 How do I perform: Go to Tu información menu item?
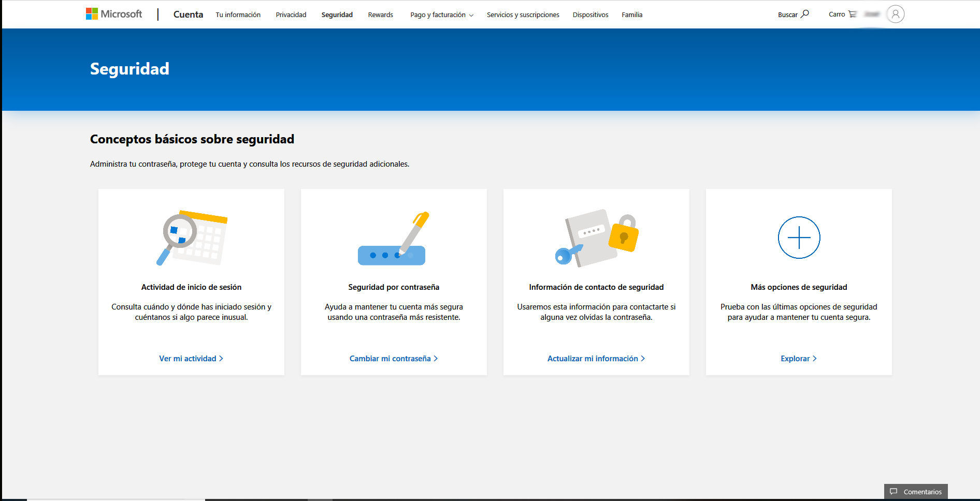238,15
